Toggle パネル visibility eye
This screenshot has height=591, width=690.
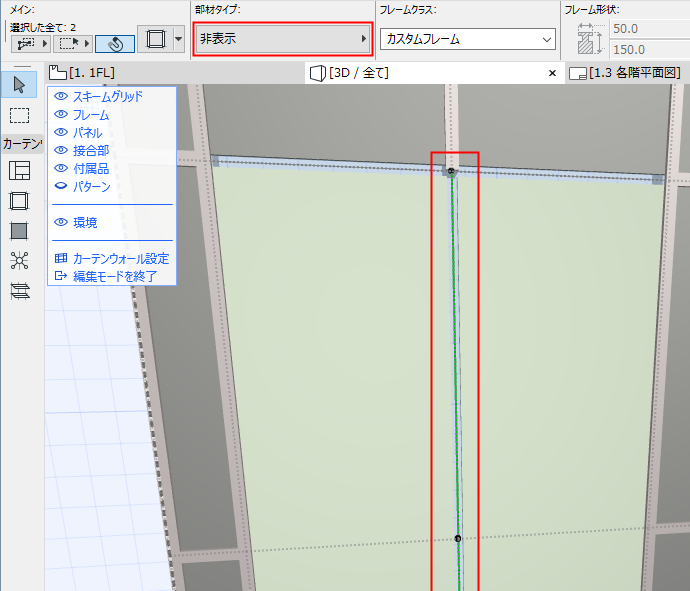click(61, 132)
